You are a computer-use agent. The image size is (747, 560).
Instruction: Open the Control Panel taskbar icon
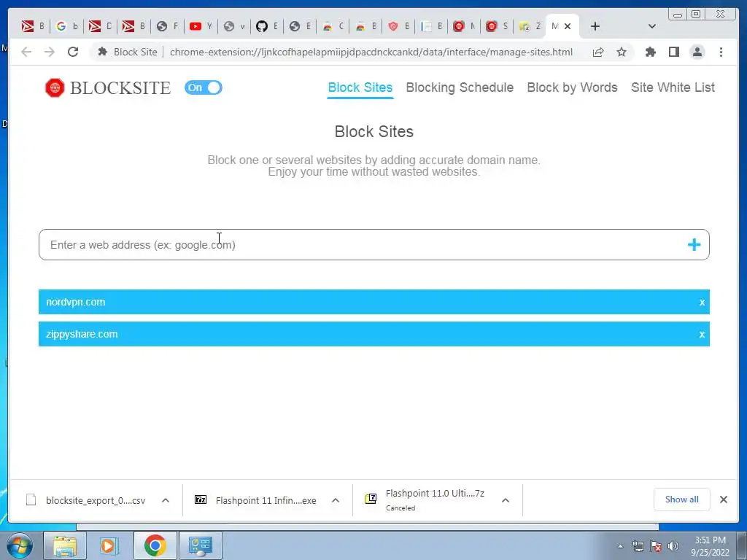(x=201, y=545)
